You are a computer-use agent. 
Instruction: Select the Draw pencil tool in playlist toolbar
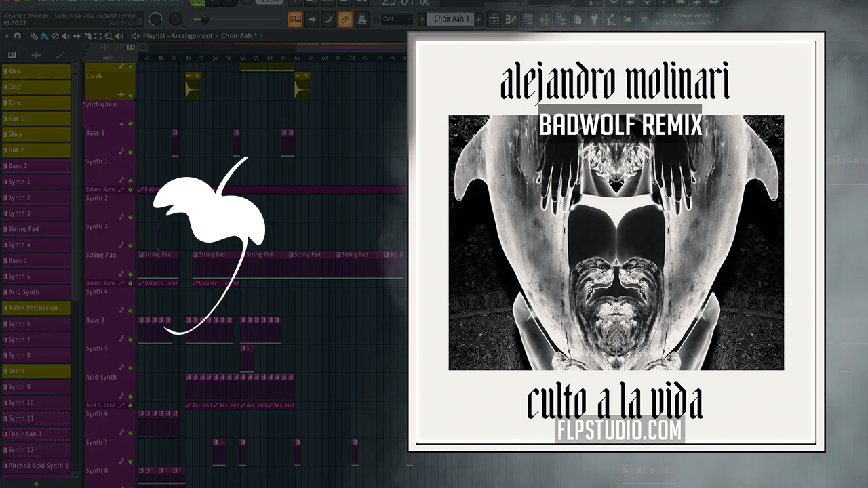click(35, 36)
